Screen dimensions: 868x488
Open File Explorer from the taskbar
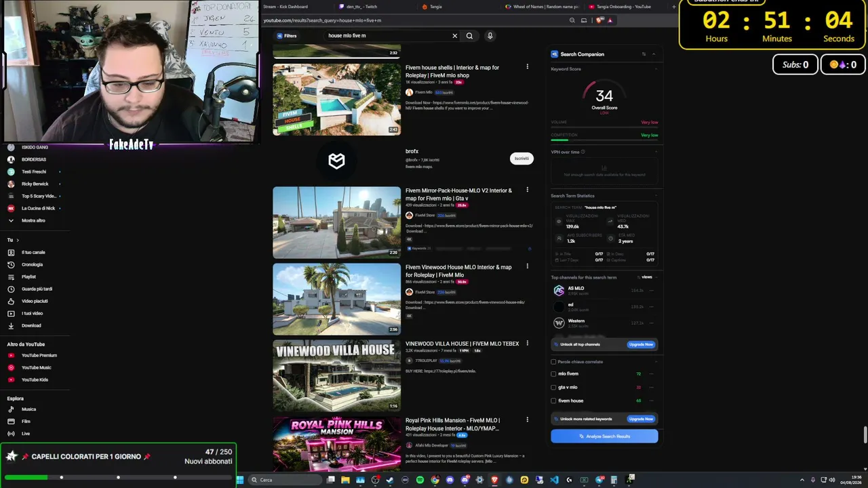[x=345, y=480]
